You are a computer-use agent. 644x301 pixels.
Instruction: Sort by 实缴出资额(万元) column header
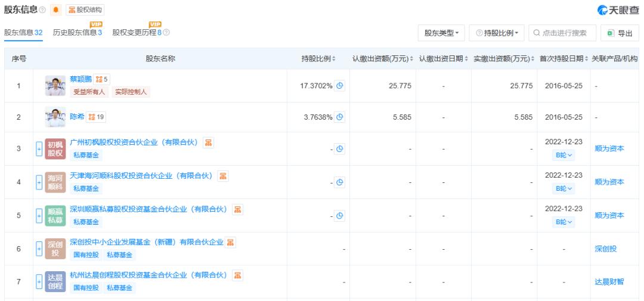click(x=504, y=59)
